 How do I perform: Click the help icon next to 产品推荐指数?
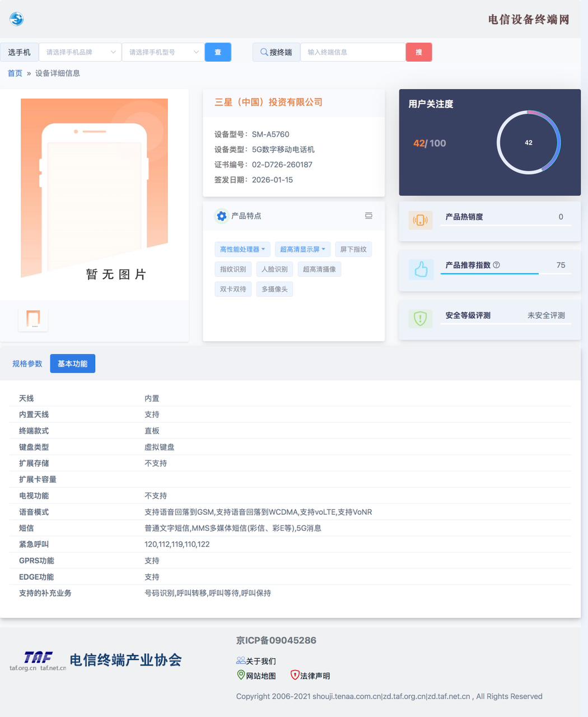pyautogui.click(x=496, y=265)
